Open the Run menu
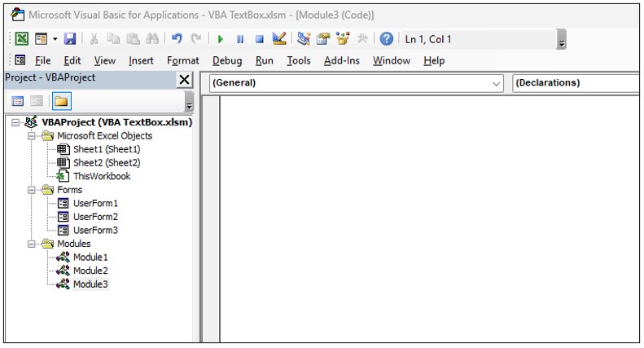 click(264, 61)
